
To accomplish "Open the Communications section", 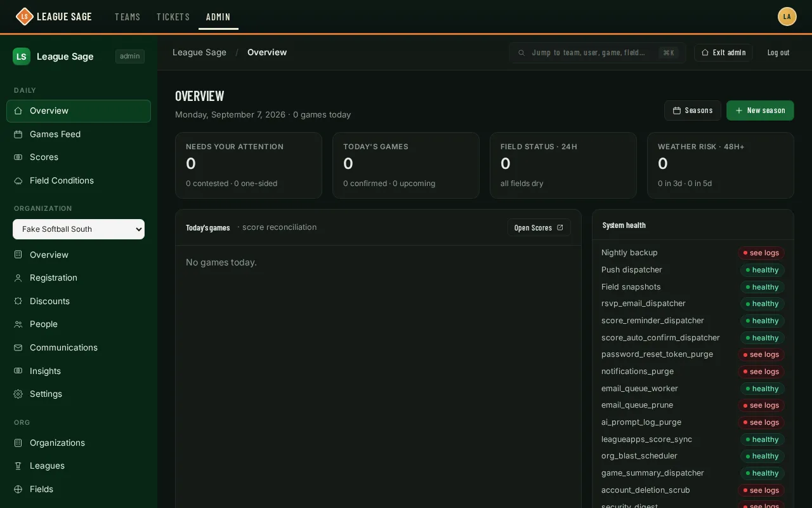I will (79, 348).
